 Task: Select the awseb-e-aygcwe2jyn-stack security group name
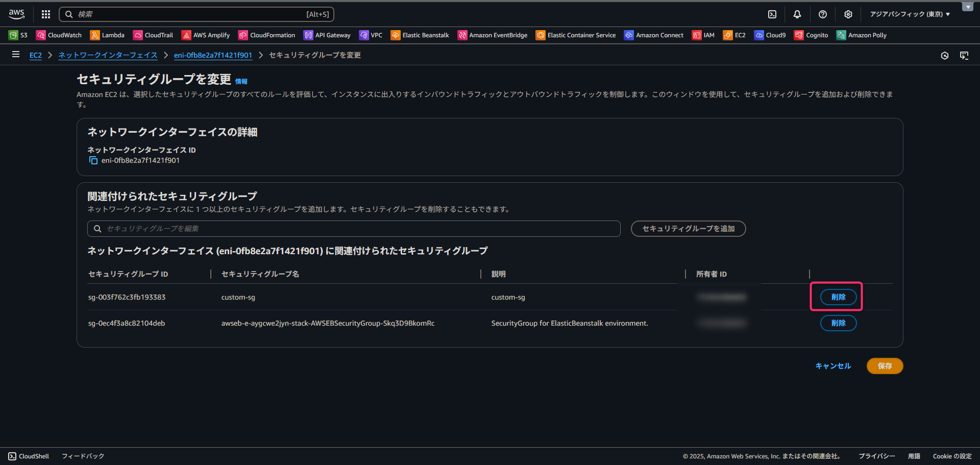[328, 323]
